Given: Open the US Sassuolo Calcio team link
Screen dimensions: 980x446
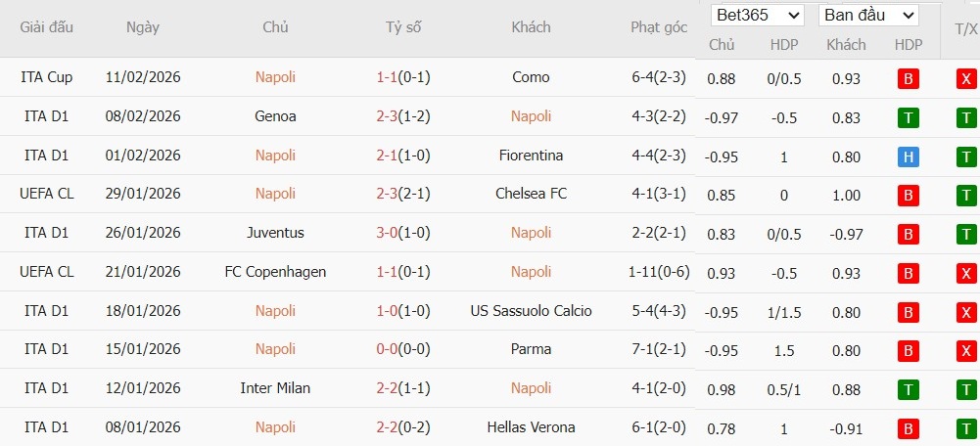Looking at the screenshot, I should pos(531,311).
